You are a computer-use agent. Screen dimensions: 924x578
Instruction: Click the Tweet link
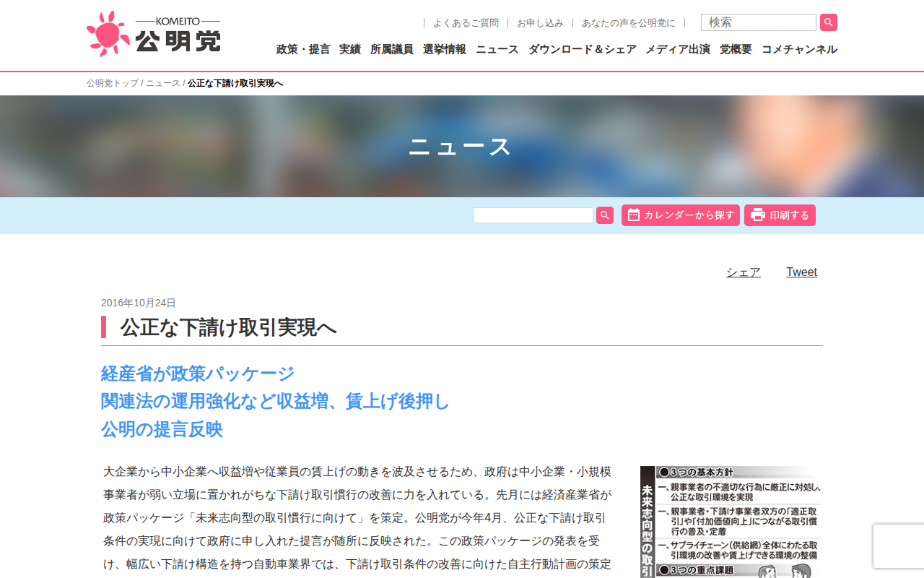pos(802,272)
